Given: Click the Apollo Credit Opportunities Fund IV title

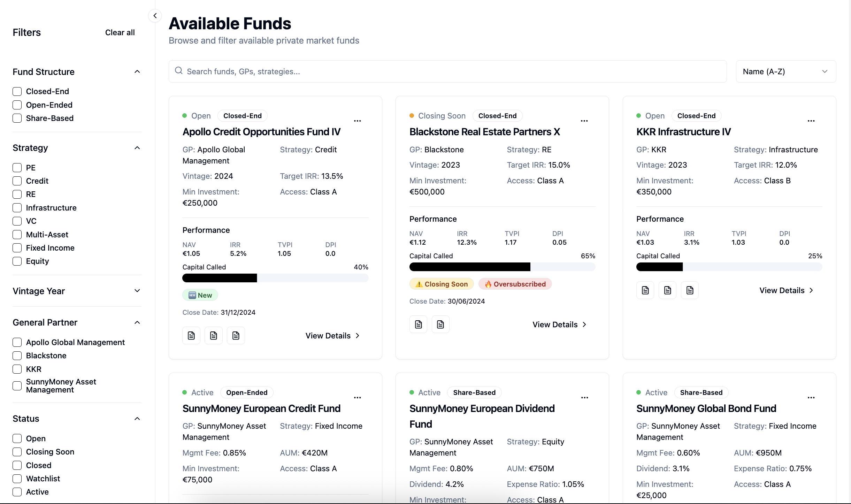Looking at the screenshot, I should (x=261, y=132).
